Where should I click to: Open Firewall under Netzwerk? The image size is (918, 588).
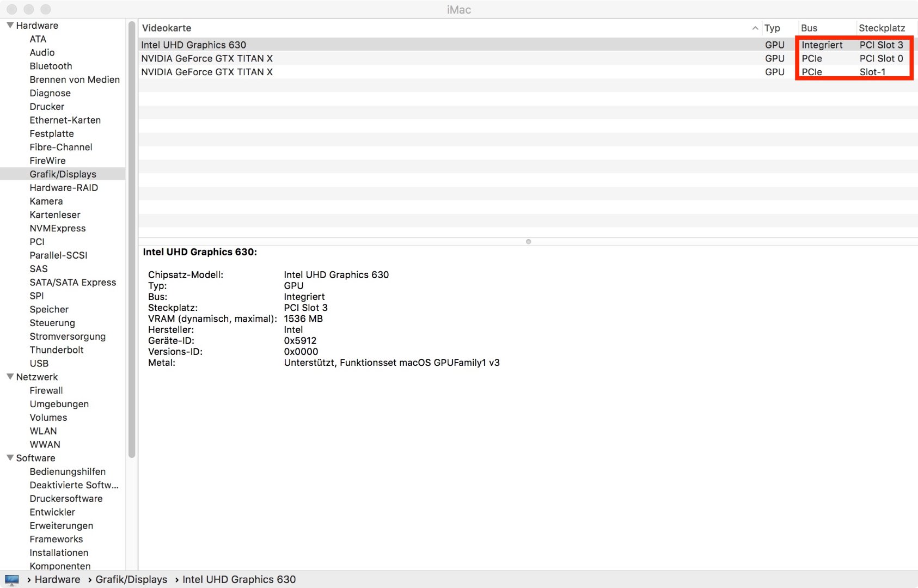[x=46, y=390]
